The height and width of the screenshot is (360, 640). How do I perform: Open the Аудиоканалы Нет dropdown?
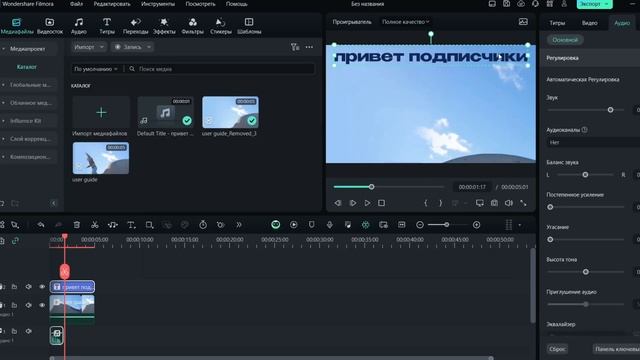coord(593,142)
